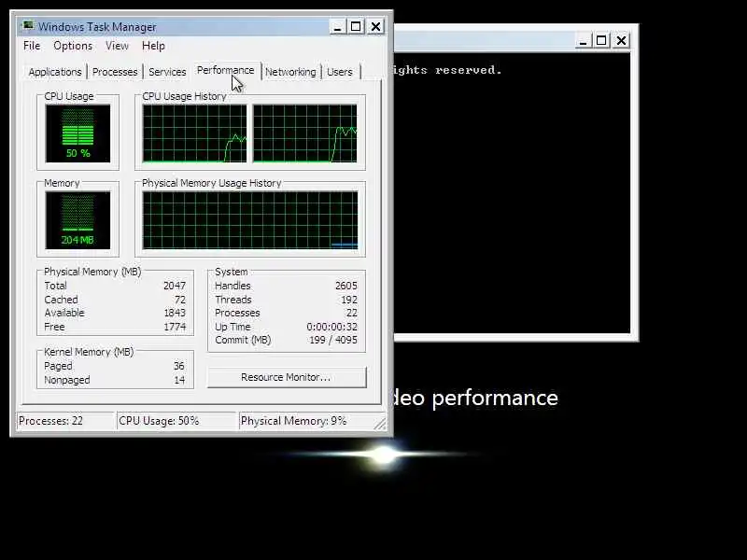Click the Free memory value 1774

pyautogui.click(x=175, y=327)
